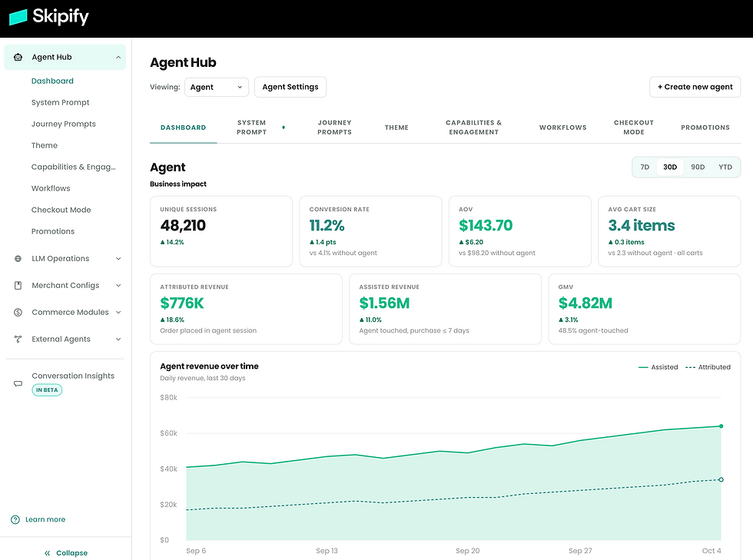Viewport: 753px width, 560px height.
Task: Open Journey Prompts in the sidebar
Action: [63, 124]
